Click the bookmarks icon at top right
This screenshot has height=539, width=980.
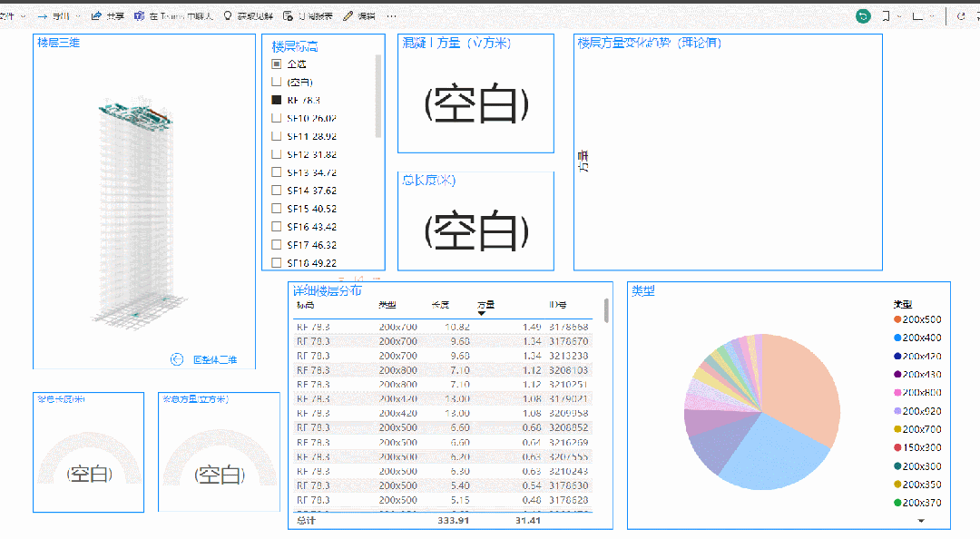(x=887, y=15)
